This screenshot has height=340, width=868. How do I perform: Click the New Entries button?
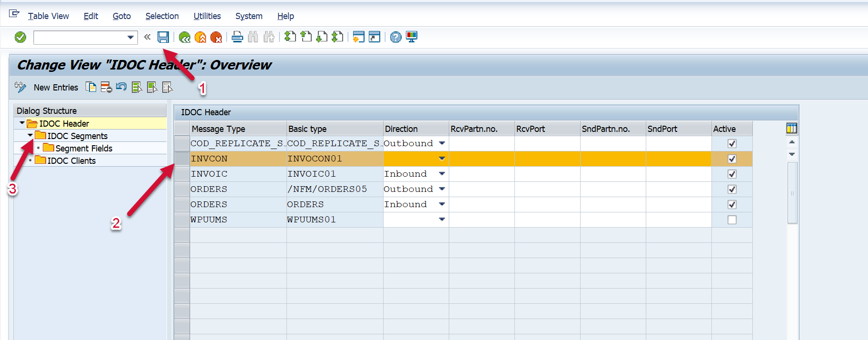[x=56, y=88]
